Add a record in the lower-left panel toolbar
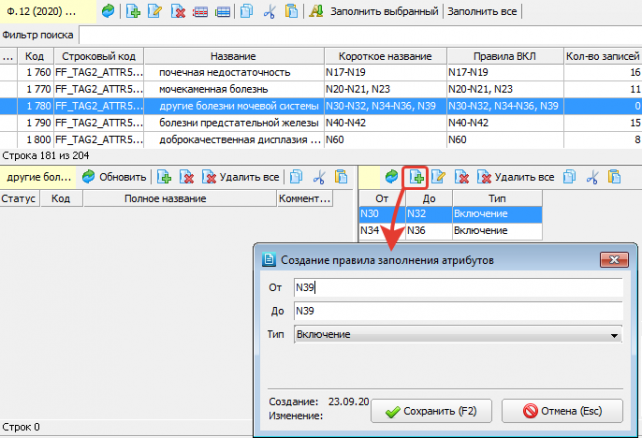 (164, 177)
